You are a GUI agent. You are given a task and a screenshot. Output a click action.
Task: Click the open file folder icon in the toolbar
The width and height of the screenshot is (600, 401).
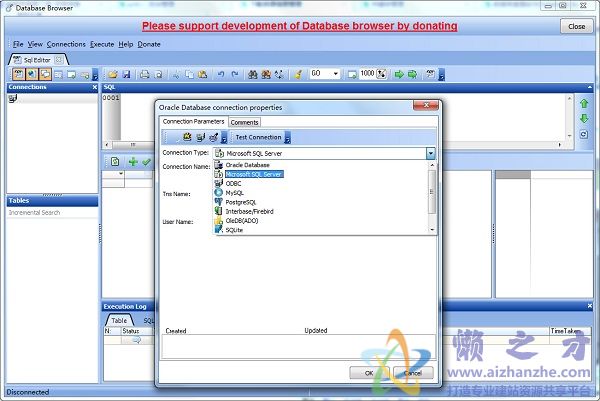[x=112, y=74]
